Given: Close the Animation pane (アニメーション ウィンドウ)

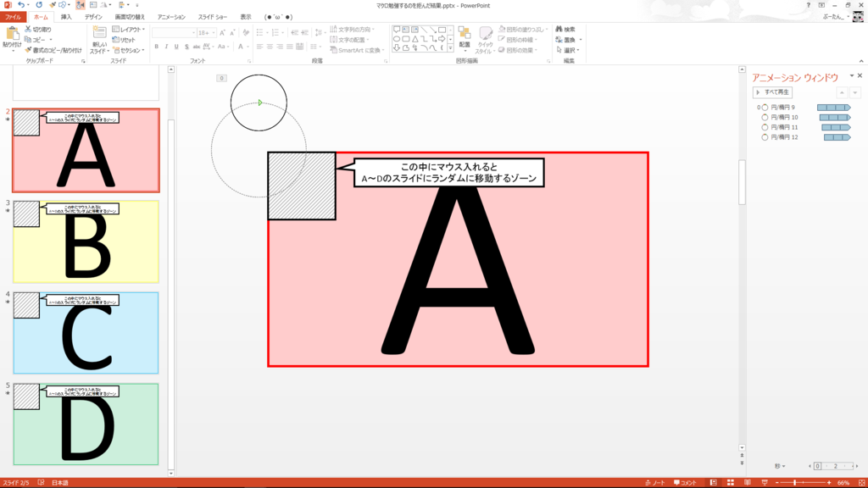Looking at the screenshot, I should tap(860, 75).
